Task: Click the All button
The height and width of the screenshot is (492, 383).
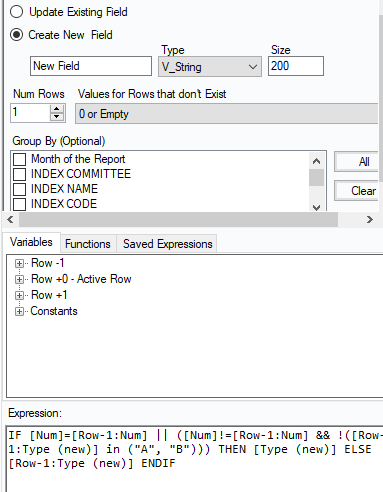Action: pyautogui.click(x=357, y=162)
